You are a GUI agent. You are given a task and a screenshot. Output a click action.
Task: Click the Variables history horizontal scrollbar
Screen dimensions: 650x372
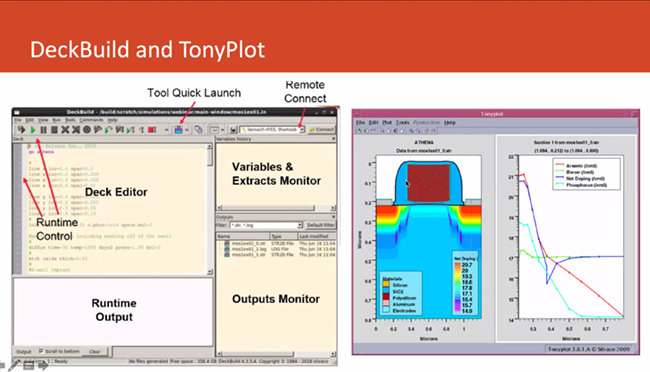276,207
